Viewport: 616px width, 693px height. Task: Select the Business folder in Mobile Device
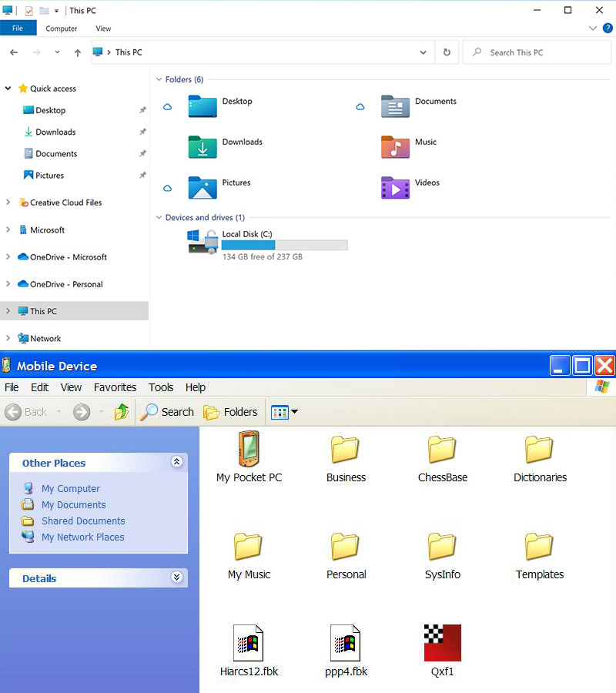345,449
